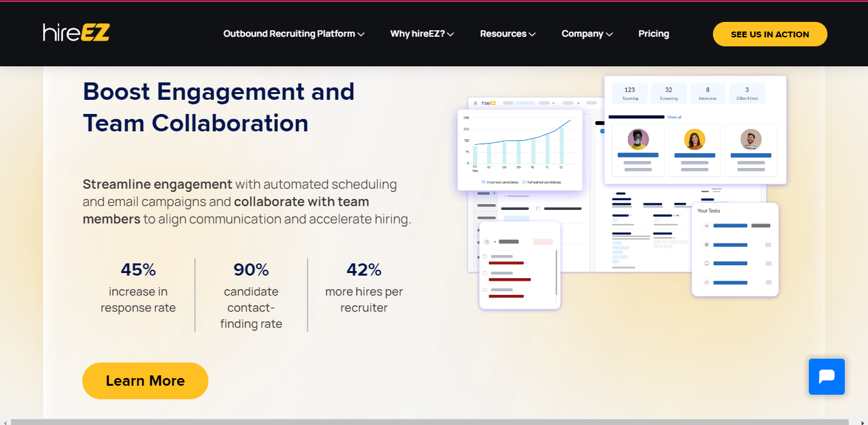
Task: Click the Learn More button
Action: point(145,381)
